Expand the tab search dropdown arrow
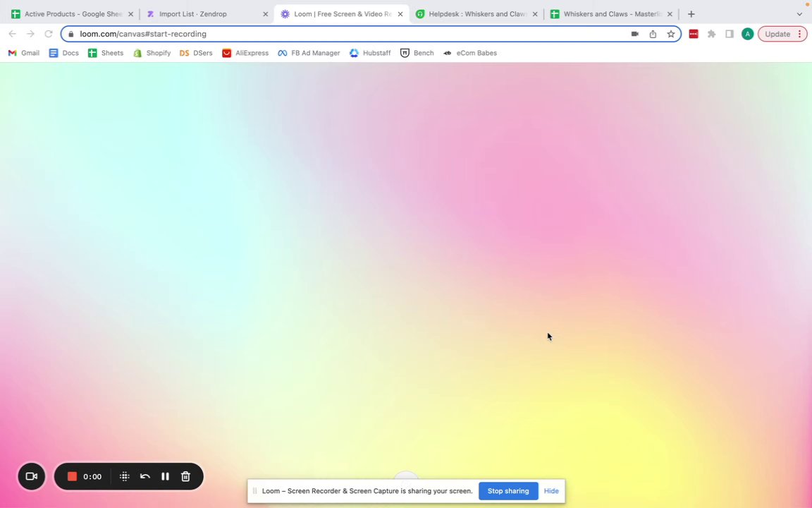The width and height of the screenshot is (812, 508). tap(799, 14)
